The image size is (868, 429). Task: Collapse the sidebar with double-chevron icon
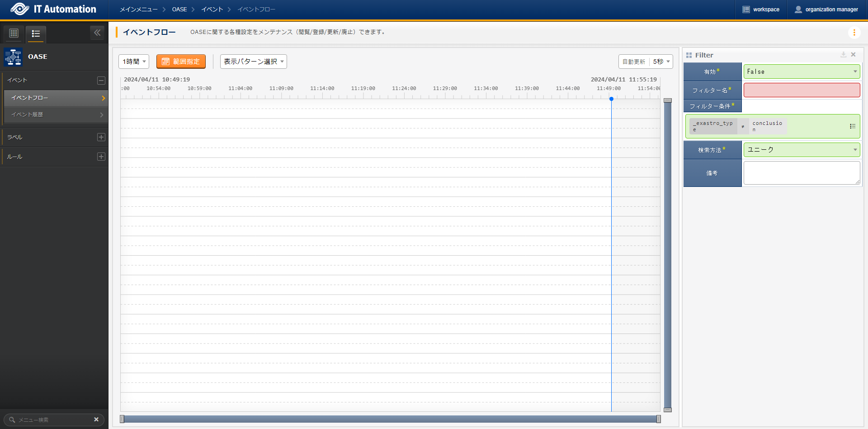click(97, 33)
